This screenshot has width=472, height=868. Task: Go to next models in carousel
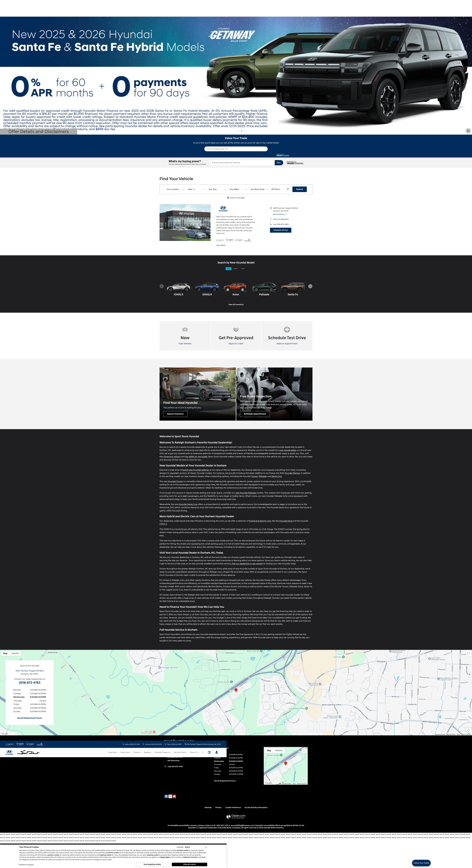coord(310,286)
